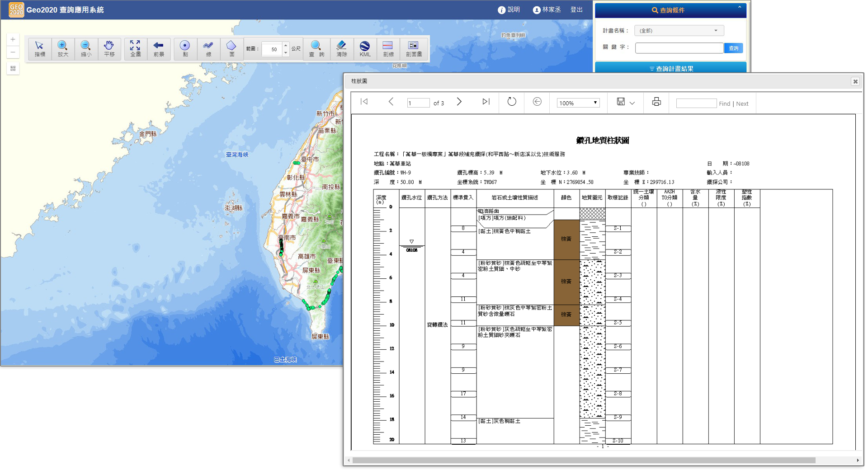Jump to first report page
Viewport: 868px width, 470px height.
[x=364, y=102]
